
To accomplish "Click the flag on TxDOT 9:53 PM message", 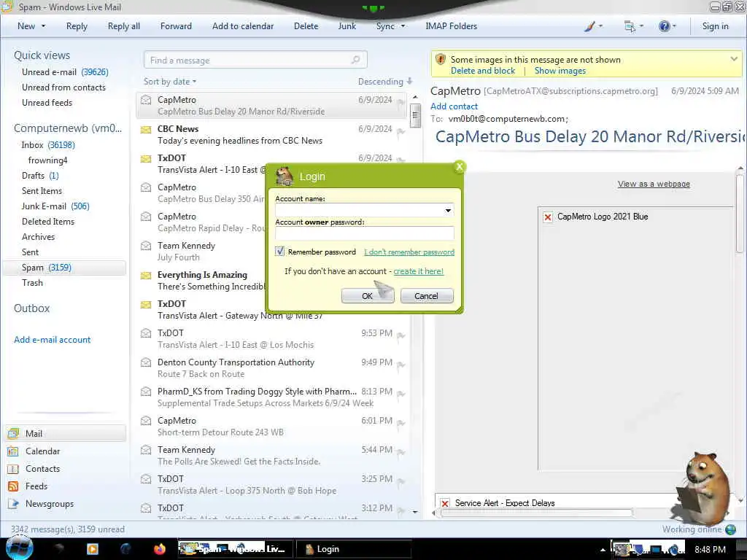I will click(x=401, y=335).
